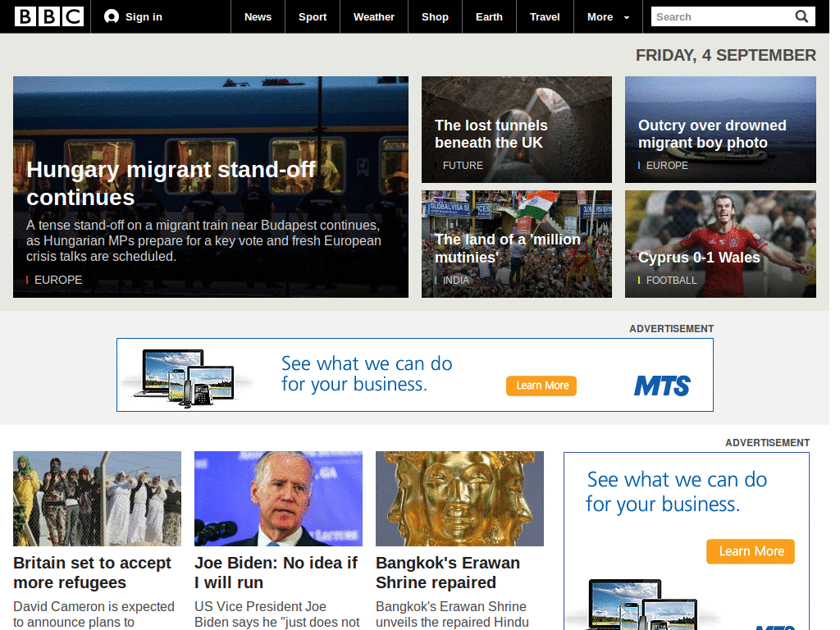Open the Travel section
840x630 pixels.
(x=545, y=16)
